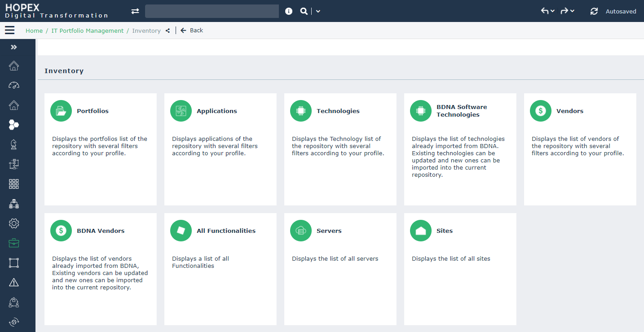Open the green briefcase sidebar icon

pyautogui.click(x=14, y=243)
